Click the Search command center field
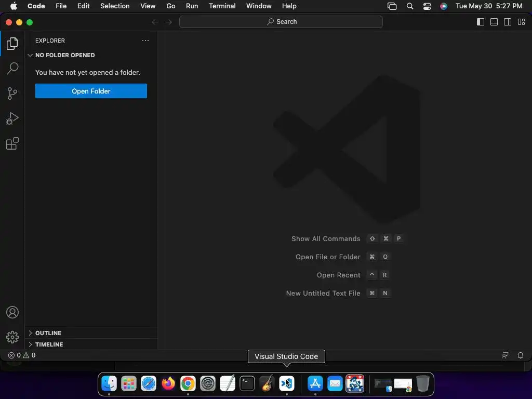The height and width of the screenshot is (399, 532). pos(281,22)
